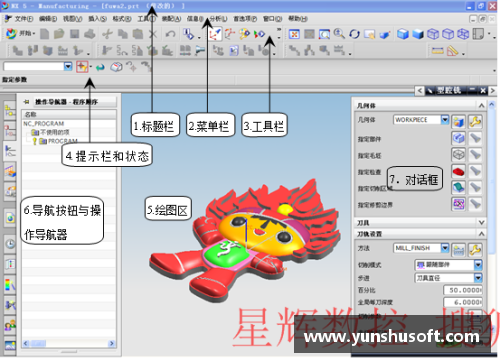Click the 指定毛坯 blank wireframe icon
500x362 pixels.
[459, 154]
